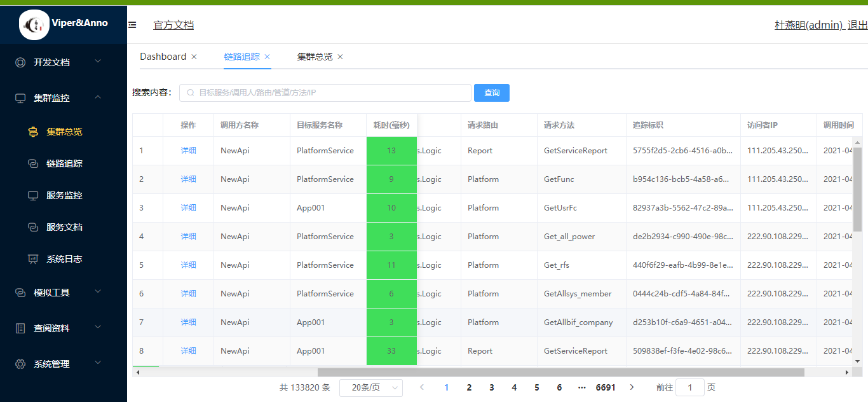The image size is (868, 402).
Task: Open the 20条/页 page size dropdown
Action: click(x=371, y=387)
